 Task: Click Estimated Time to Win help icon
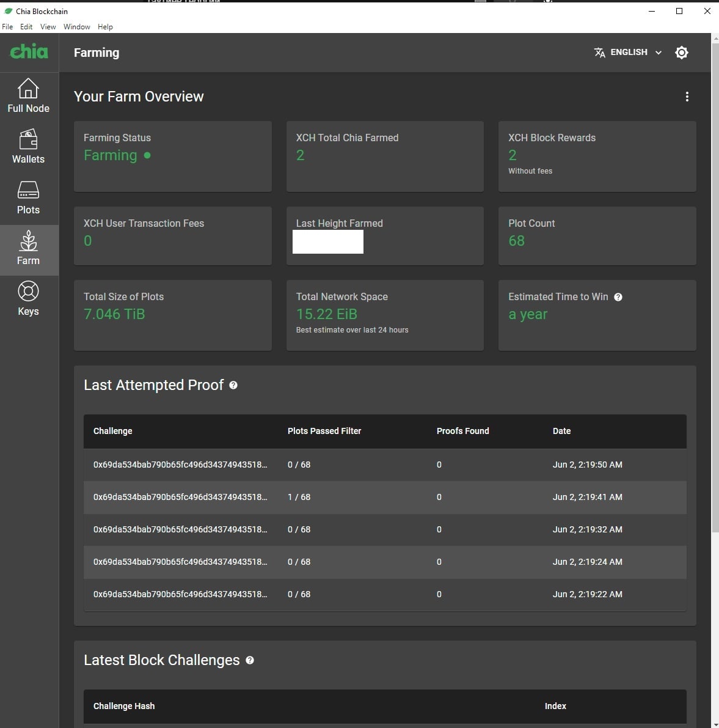tap(618, 297)
